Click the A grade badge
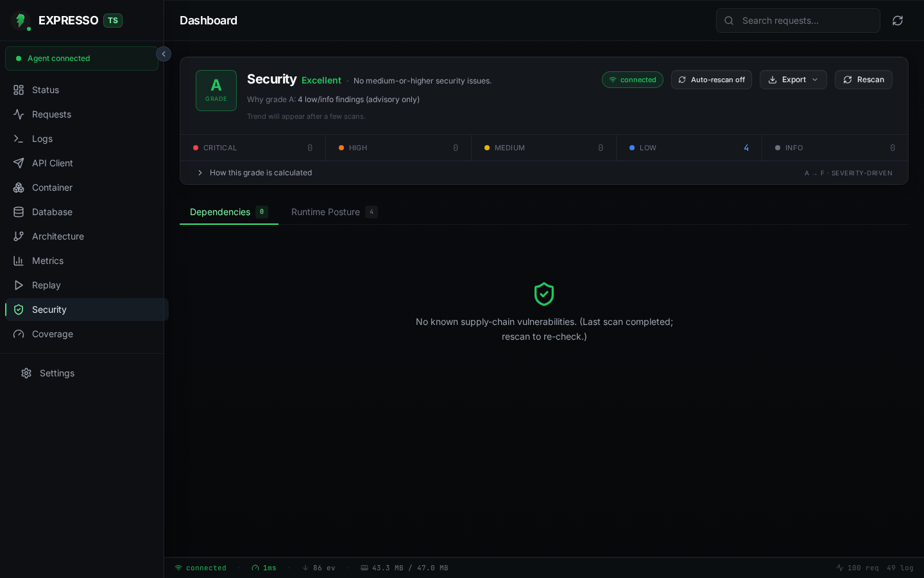The width and height of the screenshot is (924, 578). [x=216, y=91]
